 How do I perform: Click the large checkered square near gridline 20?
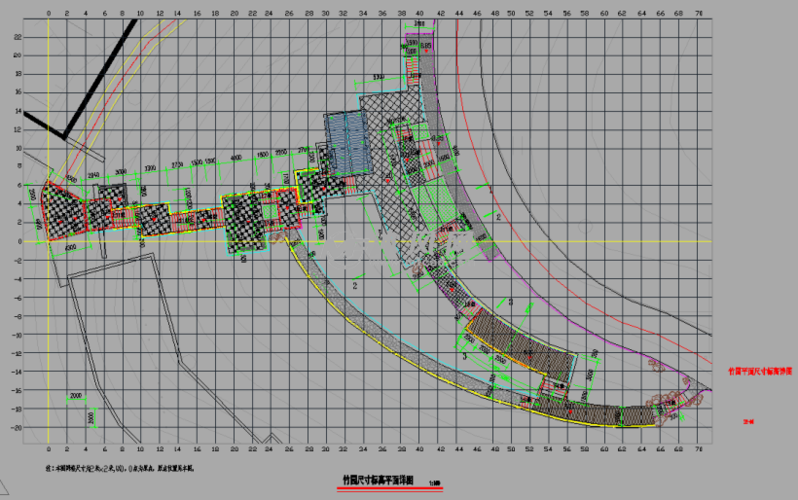tap(243, 216)
